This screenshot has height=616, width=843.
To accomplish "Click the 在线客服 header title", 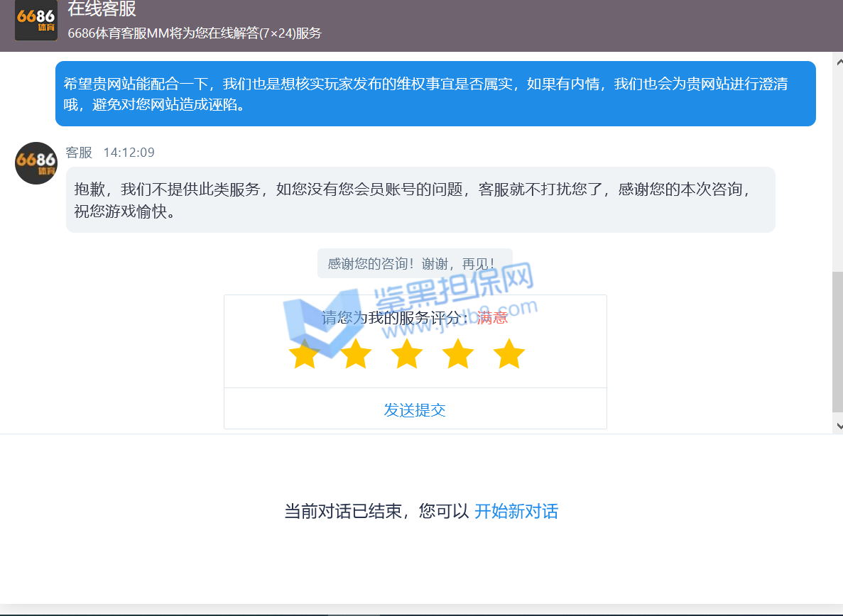I will point(102,9).
